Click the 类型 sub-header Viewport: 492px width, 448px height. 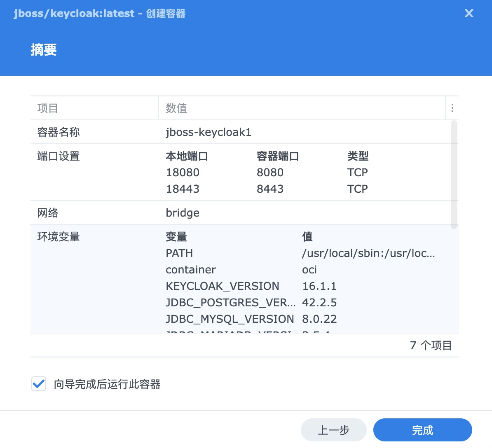(x=358, y=156)
